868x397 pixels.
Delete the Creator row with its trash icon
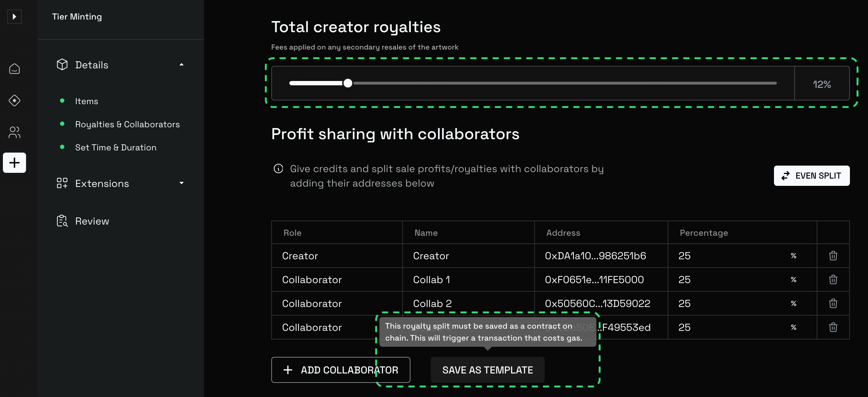pos(833,256)
